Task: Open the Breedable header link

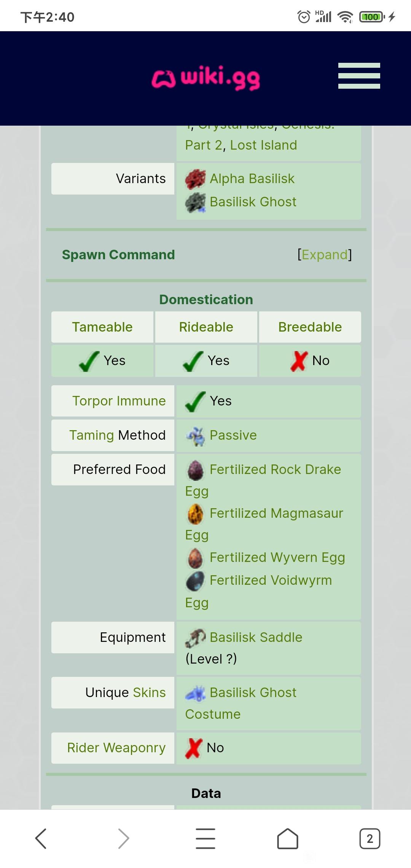Action: (310, 327)
